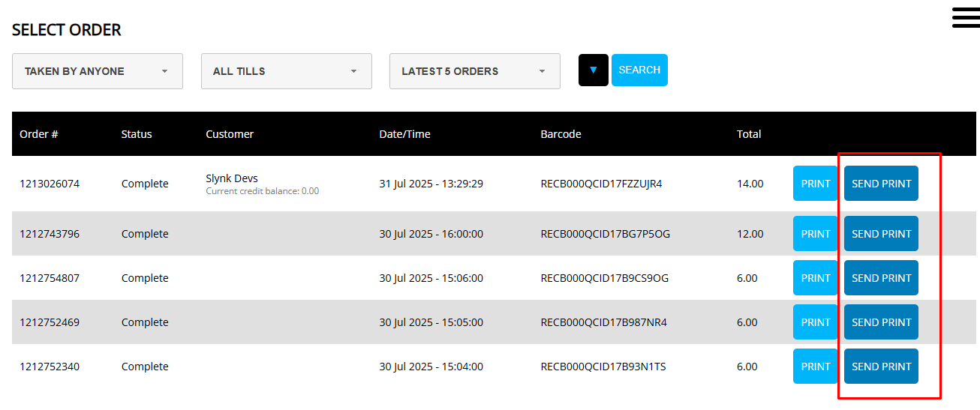Screen dimensions: 980x410
Task: Print order 1213026074
Action: [815, 184]
